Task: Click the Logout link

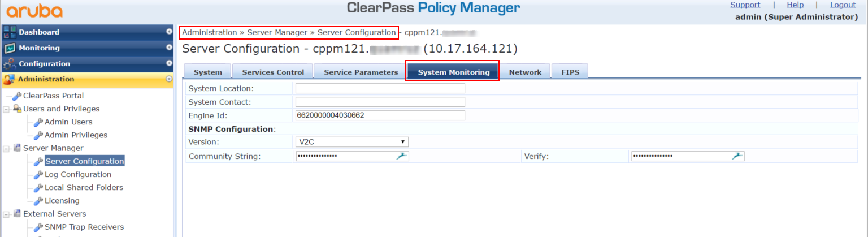Action: (x=843, y=5)
